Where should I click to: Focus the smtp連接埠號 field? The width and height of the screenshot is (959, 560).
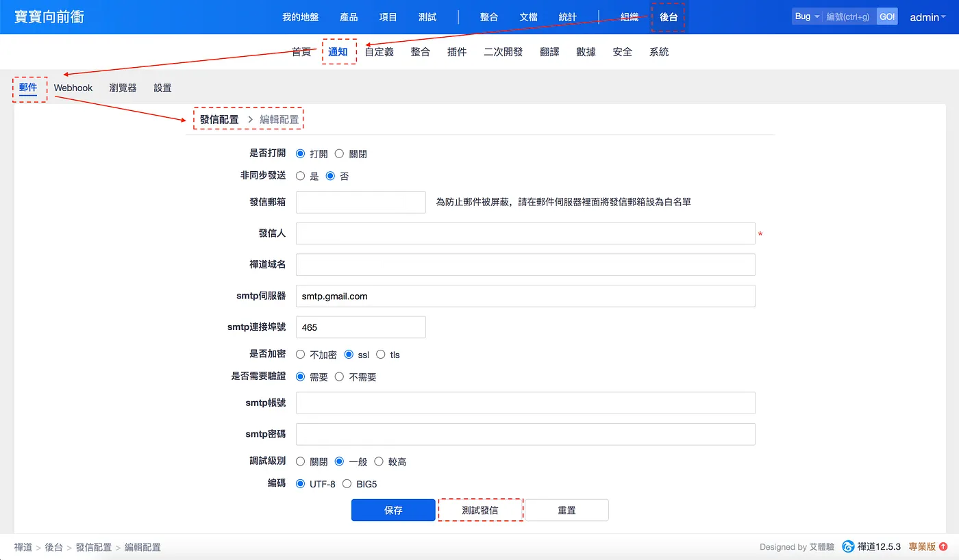tap(361, 327)
